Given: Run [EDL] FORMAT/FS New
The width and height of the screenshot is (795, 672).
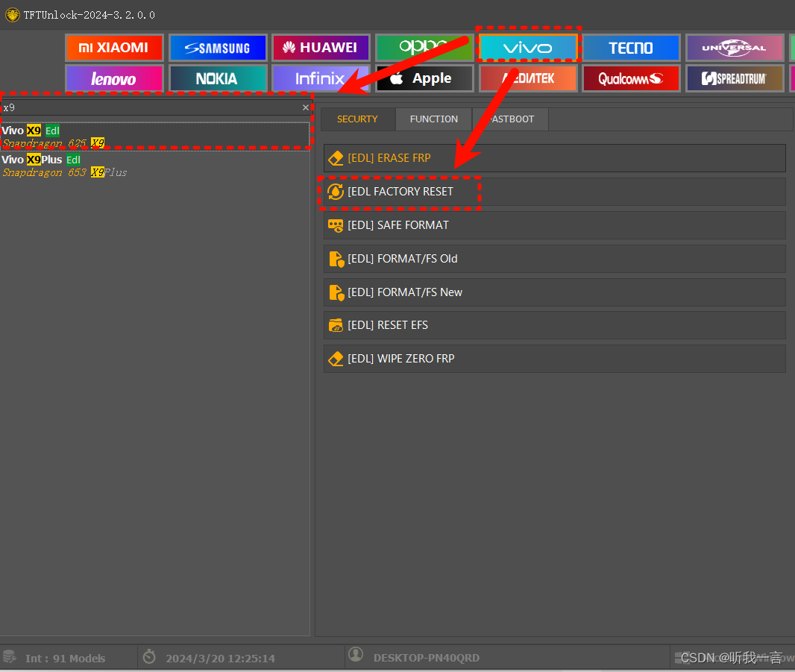Looking at the screenshot, I should tap(555, 292).
